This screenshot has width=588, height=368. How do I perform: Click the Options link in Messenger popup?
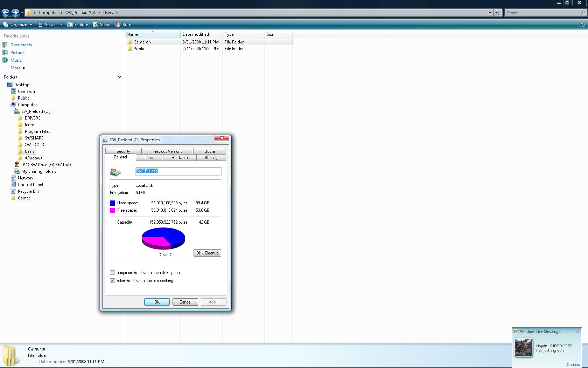(x=573, y=364)
